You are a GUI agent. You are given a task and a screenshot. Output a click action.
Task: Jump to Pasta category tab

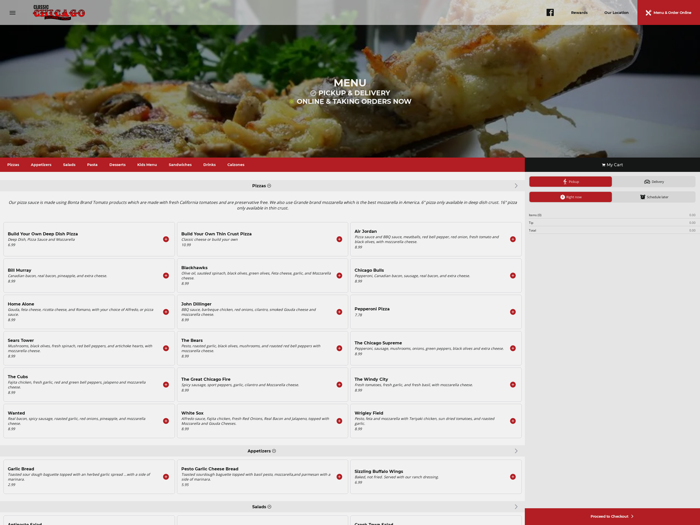(x=92, y=165)
